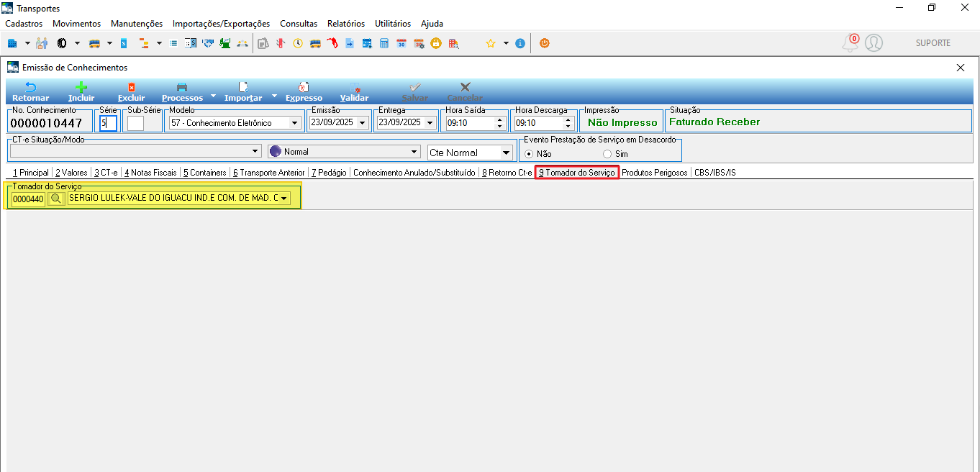Switch to the 7 Pedágio tab
Image resolution: width=980 pixels, height=472 pixels.
tap(329, 173)
